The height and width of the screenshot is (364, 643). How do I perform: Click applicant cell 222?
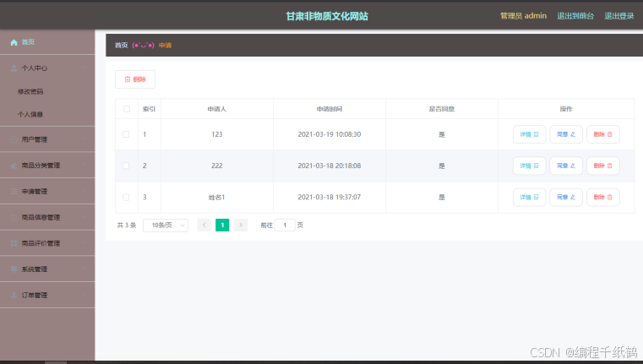click(217, 166)
